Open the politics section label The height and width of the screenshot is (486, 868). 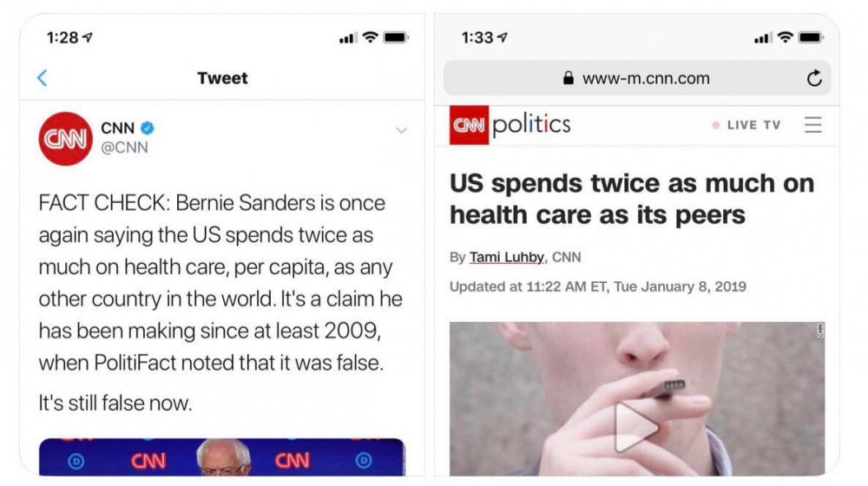point(531,125)
